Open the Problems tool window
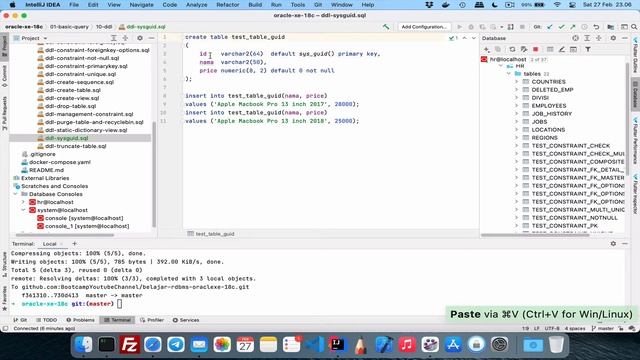Screen dimensions: 640x360 tap(80, 320)
